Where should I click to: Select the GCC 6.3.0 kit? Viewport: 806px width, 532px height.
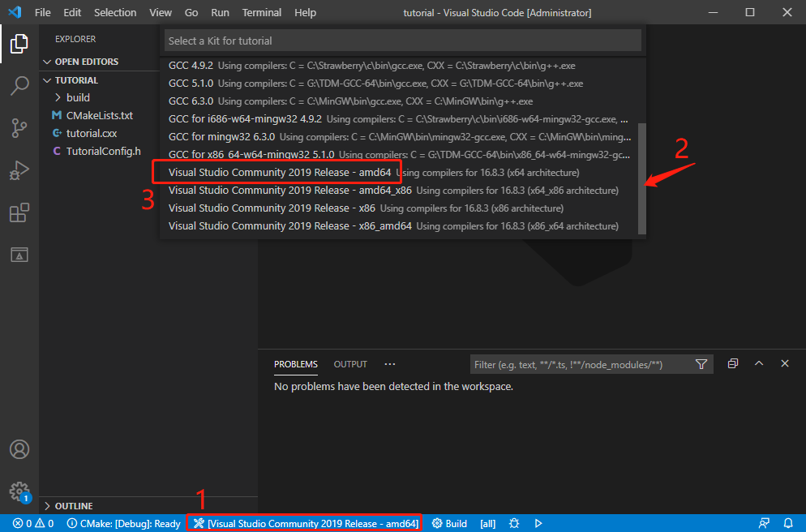pyautogui.click(x=399, y=101)
